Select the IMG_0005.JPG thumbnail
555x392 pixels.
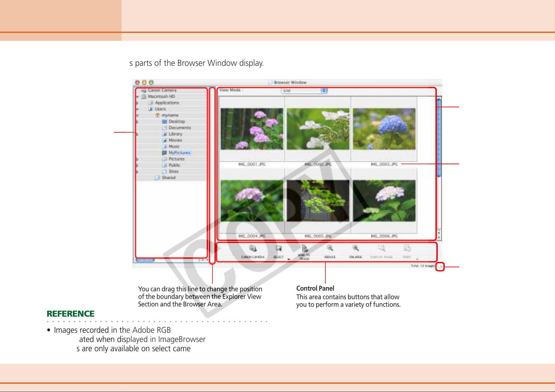pyautogui.click(x=318, y=201)
